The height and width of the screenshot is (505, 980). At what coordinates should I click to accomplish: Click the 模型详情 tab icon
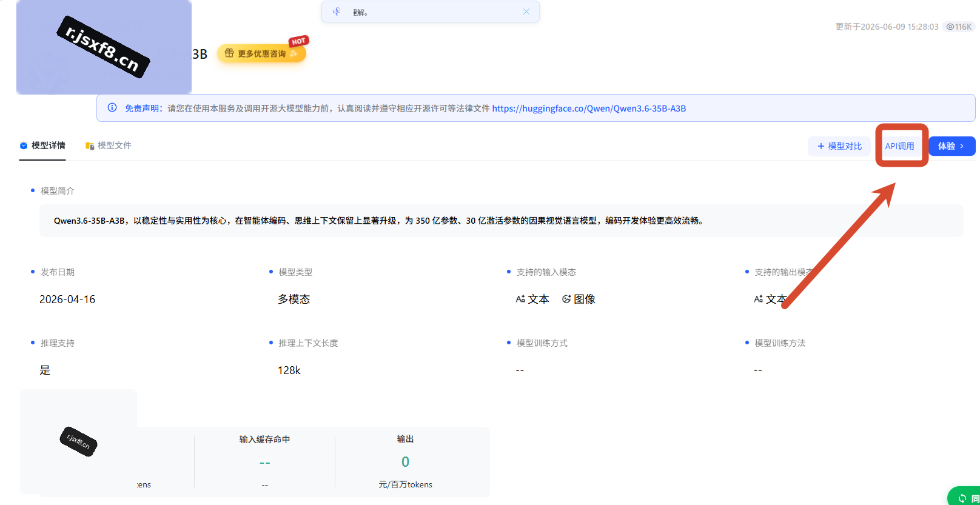(24, 145)
